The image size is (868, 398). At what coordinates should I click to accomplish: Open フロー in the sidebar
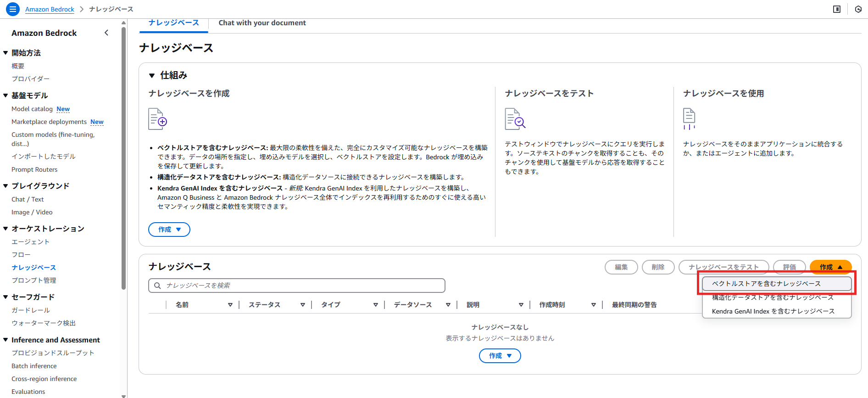(x=21, y=255)
